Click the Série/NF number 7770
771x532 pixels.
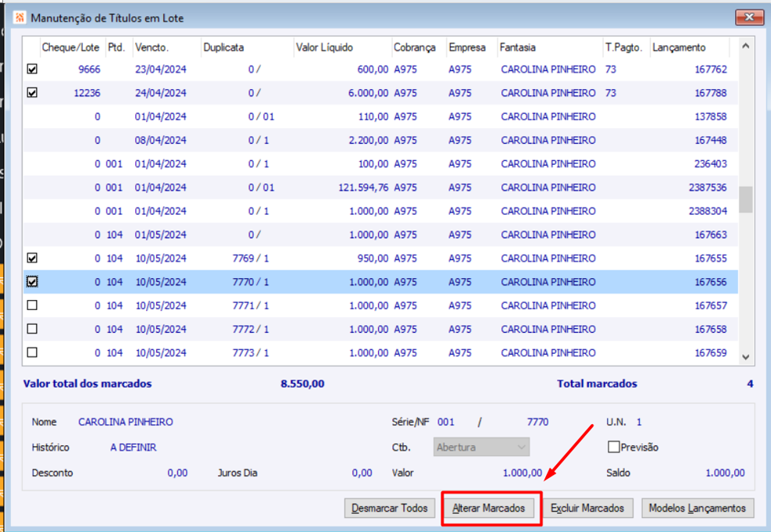[x=537, y=422]
